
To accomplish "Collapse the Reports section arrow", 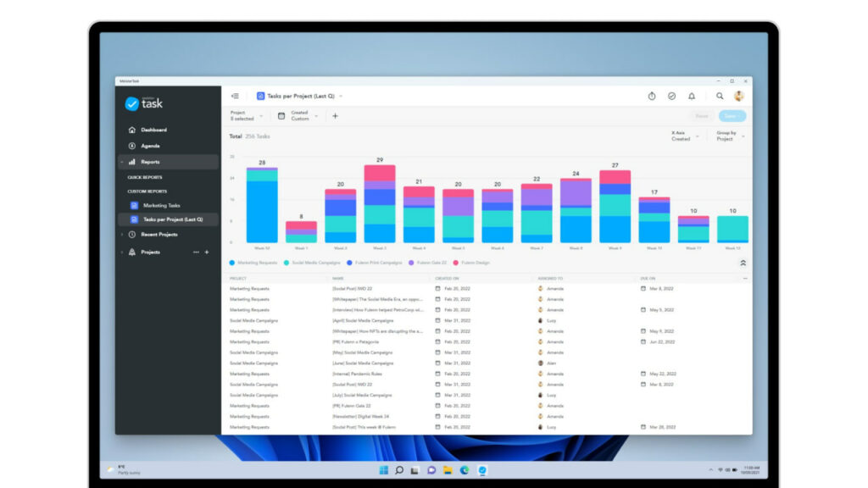I will 122,162.
